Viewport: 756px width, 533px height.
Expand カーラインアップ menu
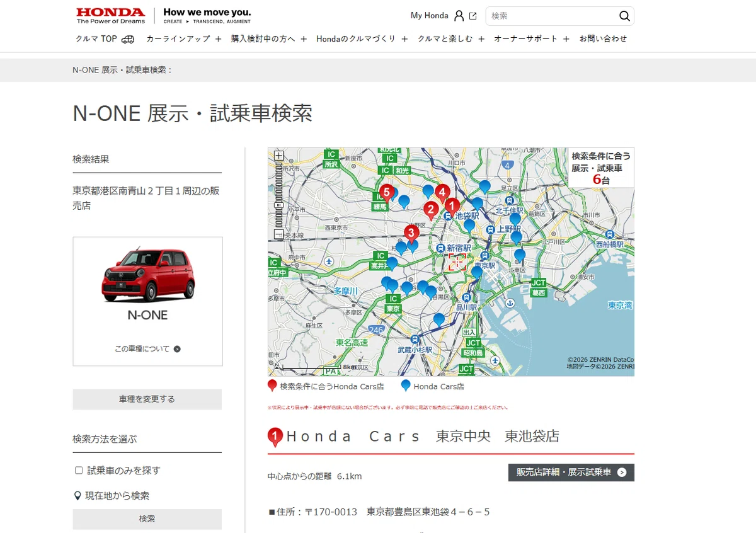184,39
